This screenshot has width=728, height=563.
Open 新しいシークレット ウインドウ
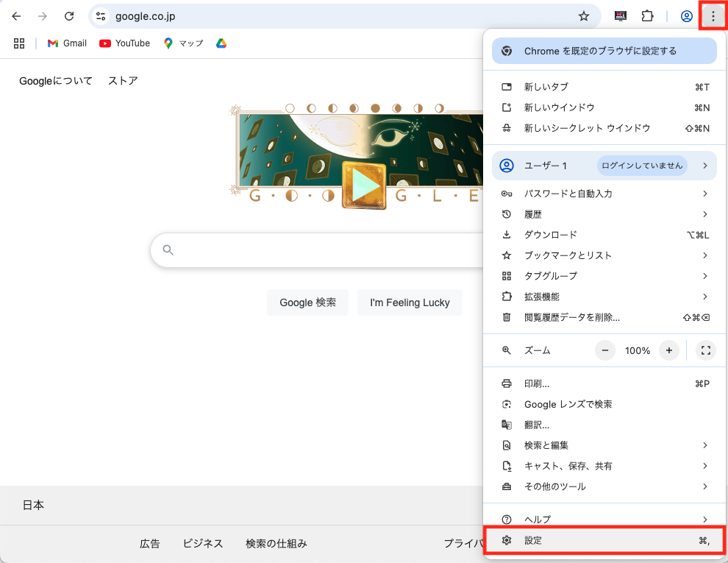click(x=604, y=128)
